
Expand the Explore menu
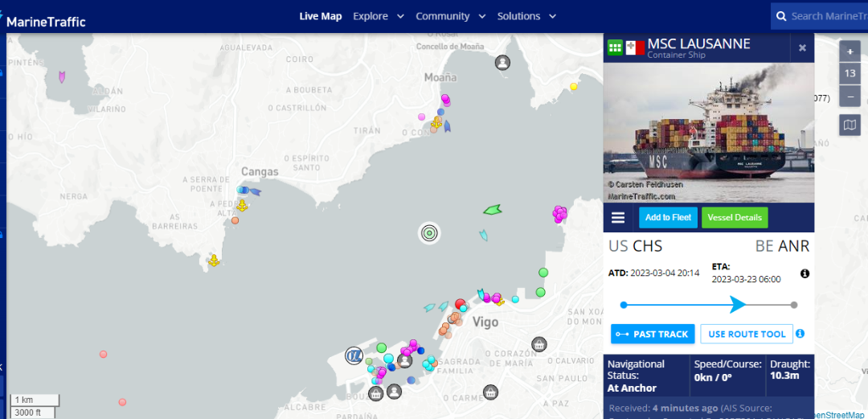379,16
